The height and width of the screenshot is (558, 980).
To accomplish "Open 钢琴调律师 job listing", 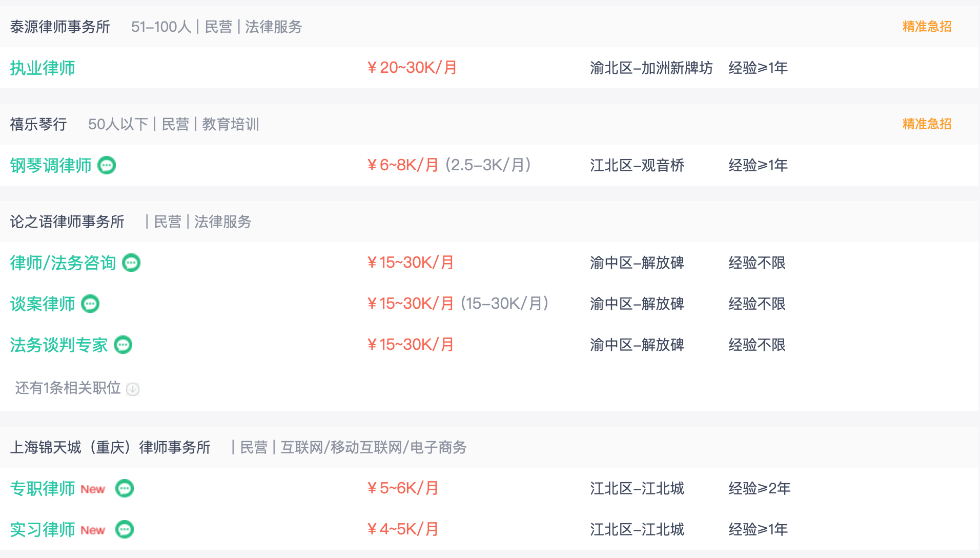I will (x=51, y=165).
